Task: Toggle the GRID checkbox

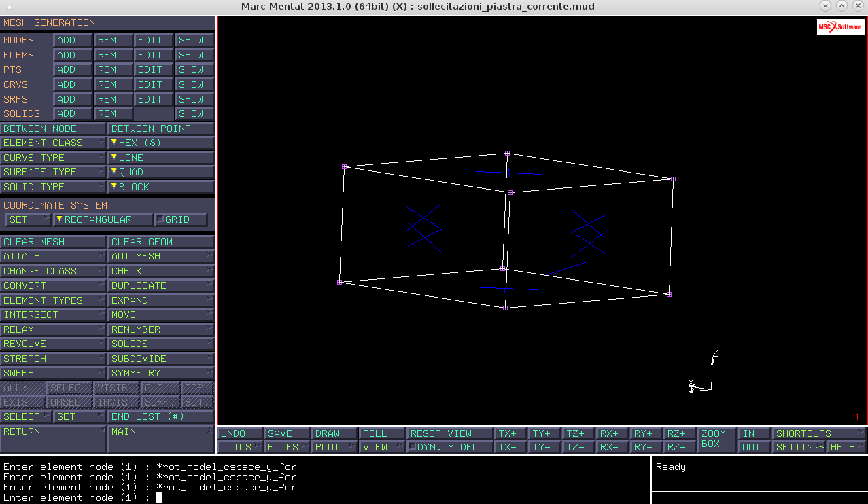Action: [181, 219]
